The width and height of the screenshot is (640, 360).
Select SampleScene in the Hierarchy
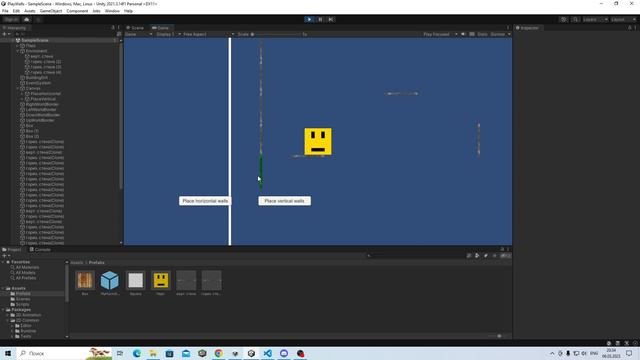35,40
